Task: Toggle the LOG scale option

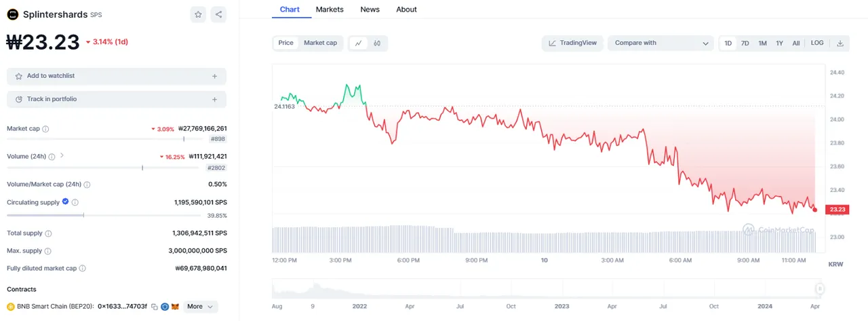Action: click(x=817, y=43)
